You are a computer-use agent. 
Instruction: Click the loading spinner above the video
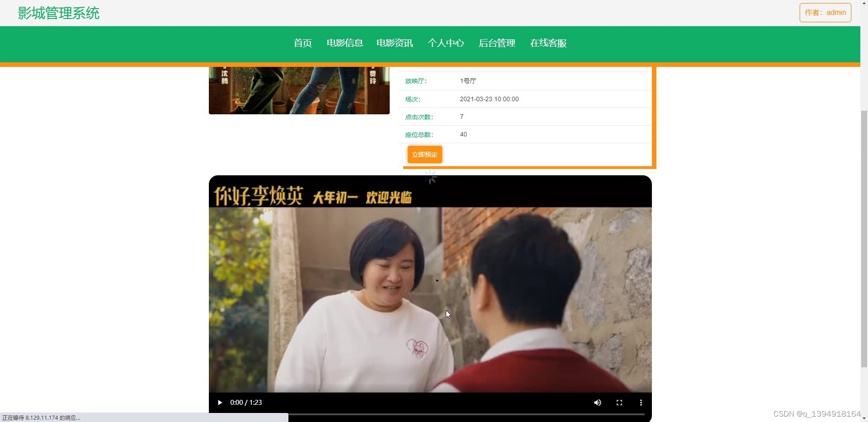click(430, 177)
